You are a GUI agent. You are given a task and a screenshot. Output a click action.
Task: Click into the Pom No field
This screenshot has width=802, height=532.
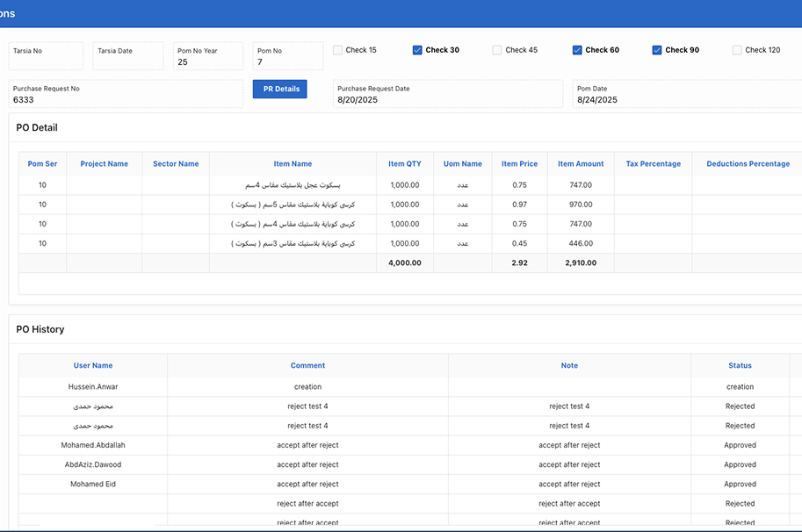288,61
